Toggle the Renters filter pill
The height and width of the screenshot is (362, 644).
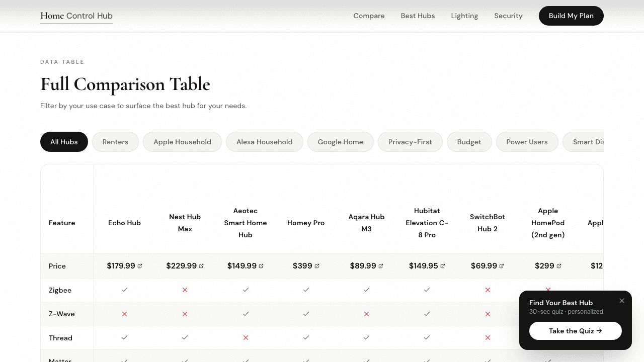coord(115,142)
